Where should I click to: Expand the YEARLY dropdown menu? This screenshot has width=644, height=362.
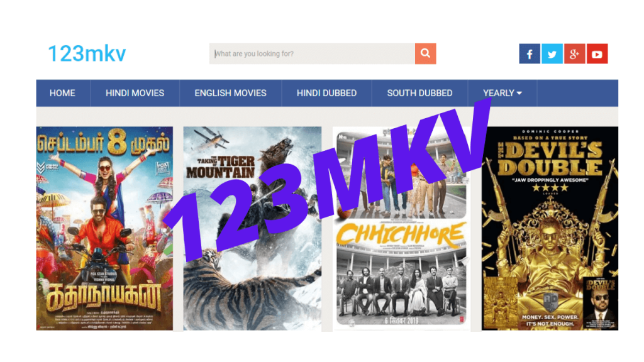502,93
